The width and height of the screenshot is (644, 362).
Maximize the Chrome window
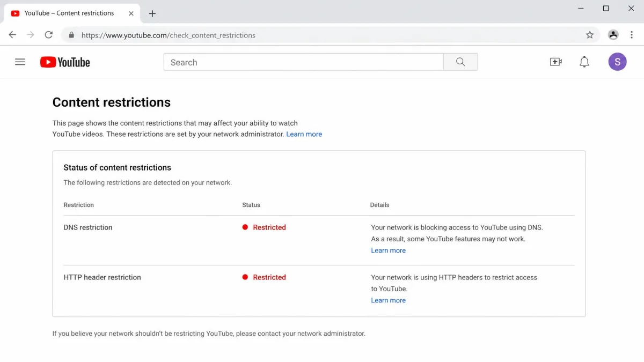point(606,8)
